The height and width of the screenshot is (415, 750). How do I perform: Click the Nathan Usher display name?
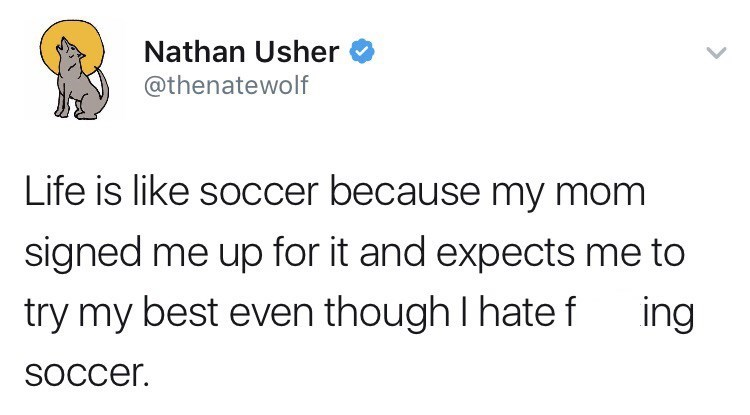coord(241,52)
